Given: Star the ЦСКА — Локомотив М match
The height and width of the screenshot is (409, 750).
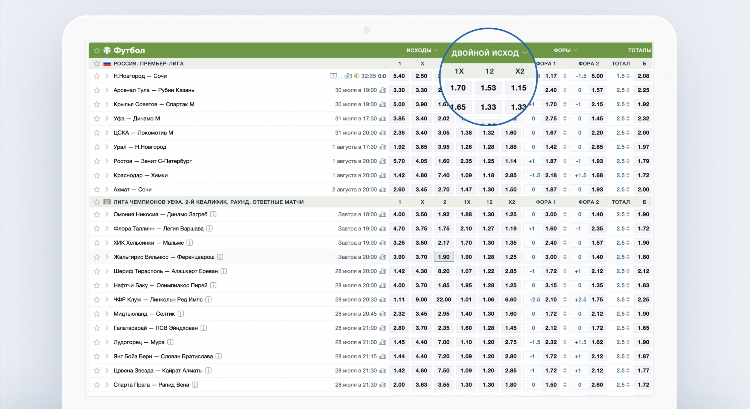Looking at the screenshot, I should click(x=97, y=133).
